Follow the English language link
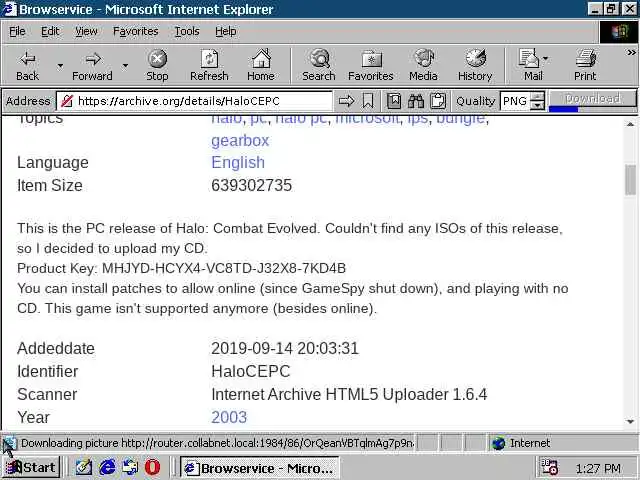The width and height of the screenshot is (640, 480). pyautogui.click(x=238, y=162)
